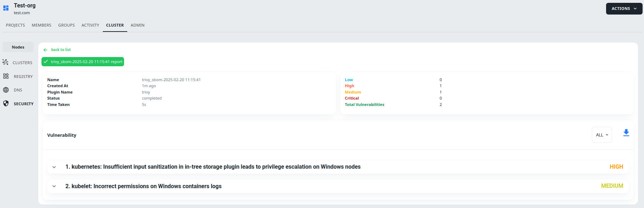The height and width of the screenshot is (208, 644).
Task: Click the Test-org organization name
Action: pyautogui.click(x=25, y=6)
